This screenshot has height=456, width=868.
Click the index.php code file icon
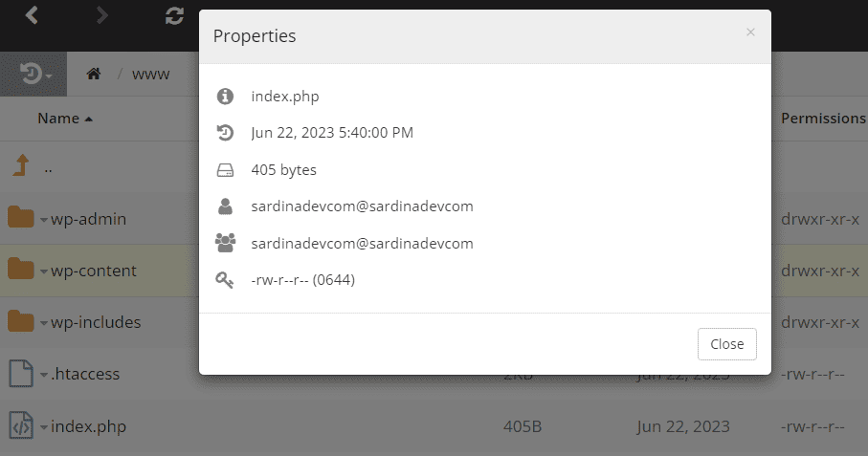[20, 425]
